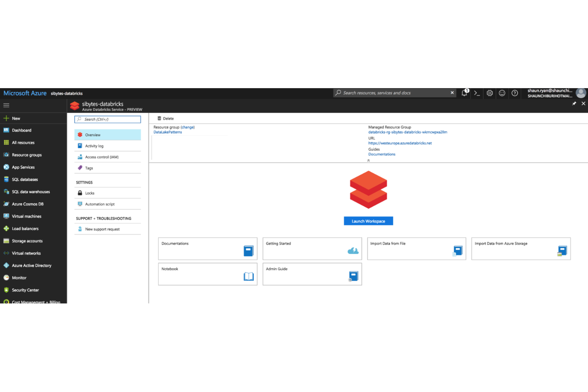Select the Azure Cosmos DB sidebar icon

(6, 204)
